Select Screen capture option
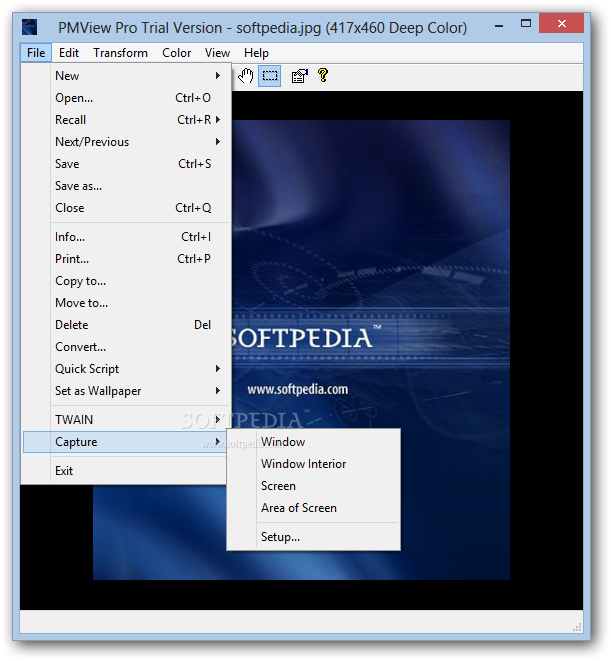Screen dimensions: 611x661 (x=314, y=486)
